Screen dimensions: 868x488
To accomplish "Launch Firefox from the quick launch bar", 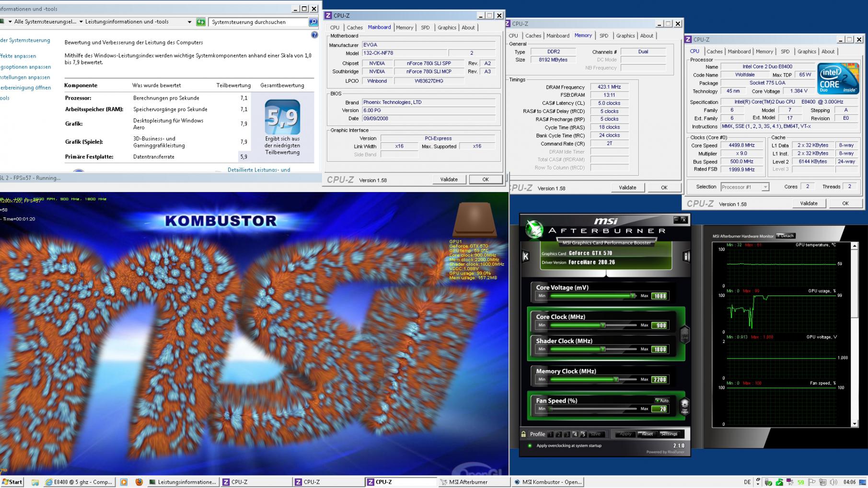I will pyautogui.click(x=139, y=482).
